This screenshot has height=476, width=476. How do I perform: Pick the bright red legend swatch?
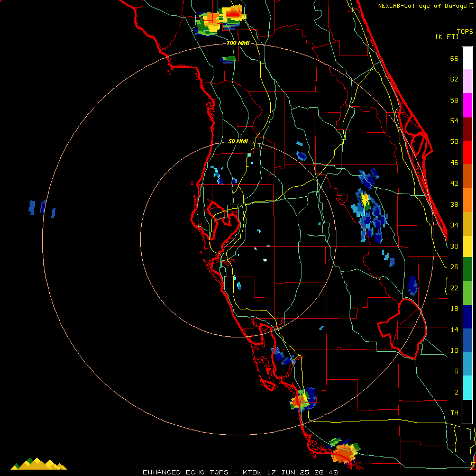(467, 152)
